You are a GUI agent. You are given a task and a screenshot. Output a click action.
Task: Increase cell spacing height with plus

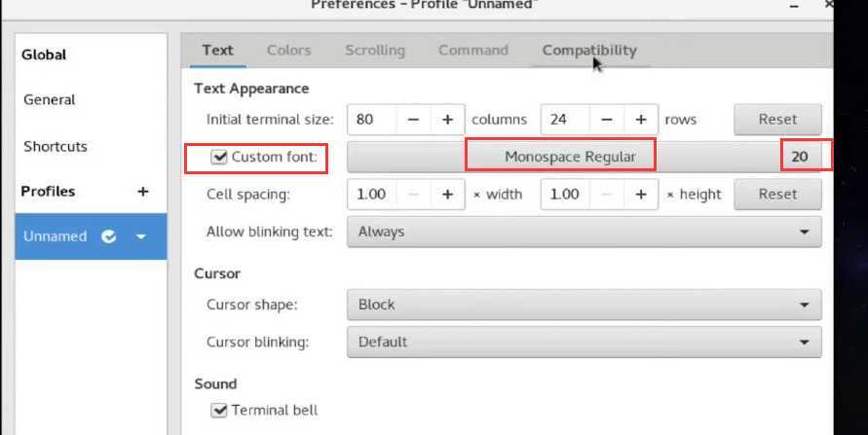click(641, 195)
